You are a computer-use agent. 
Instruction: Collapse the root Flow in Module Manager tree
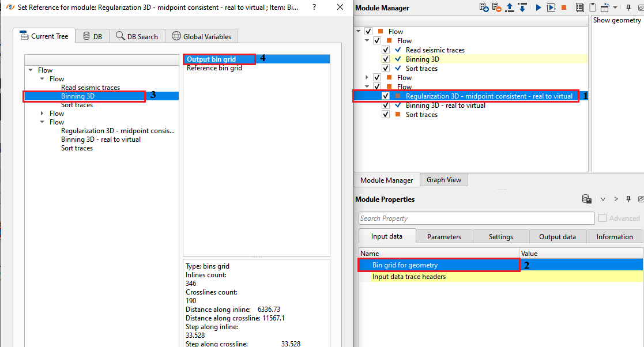tap(359, 31)
